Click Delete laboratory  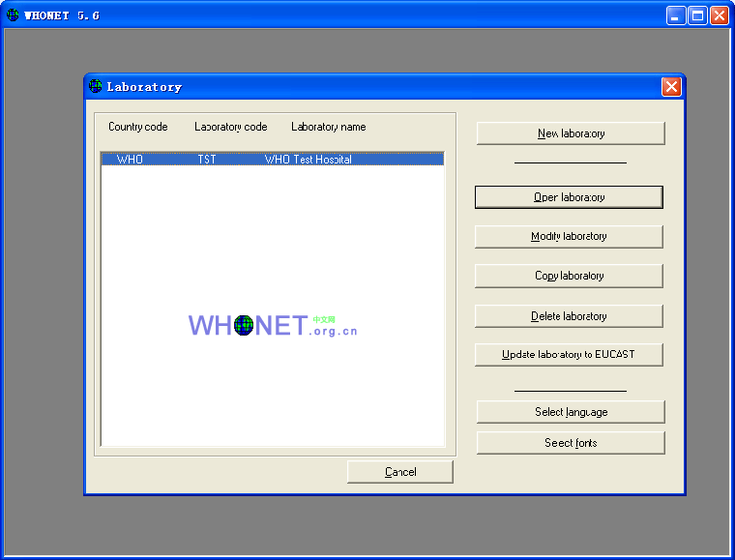(x=569, y=316)
